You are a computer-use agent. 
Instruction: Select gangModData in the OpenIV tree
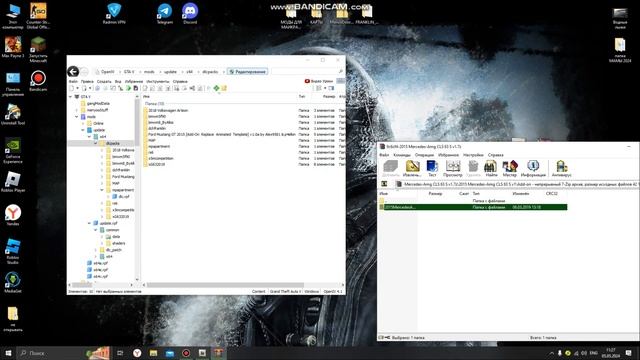98,103
